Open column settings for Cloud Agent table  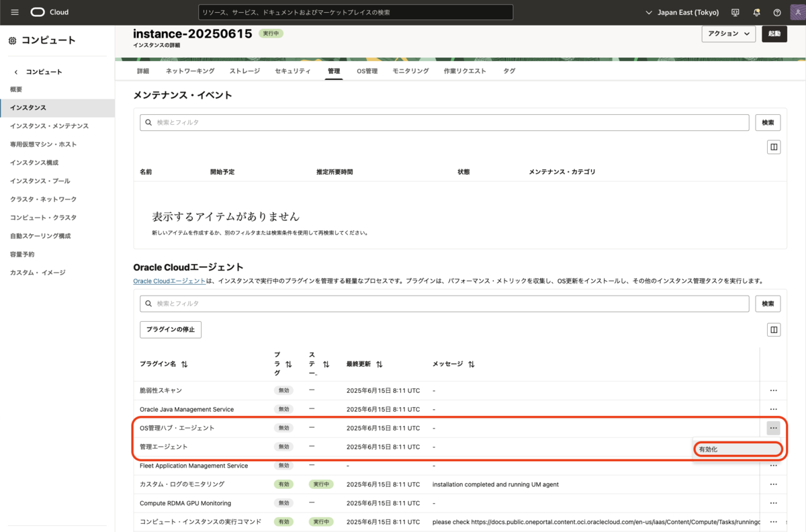tap(774, 330)
